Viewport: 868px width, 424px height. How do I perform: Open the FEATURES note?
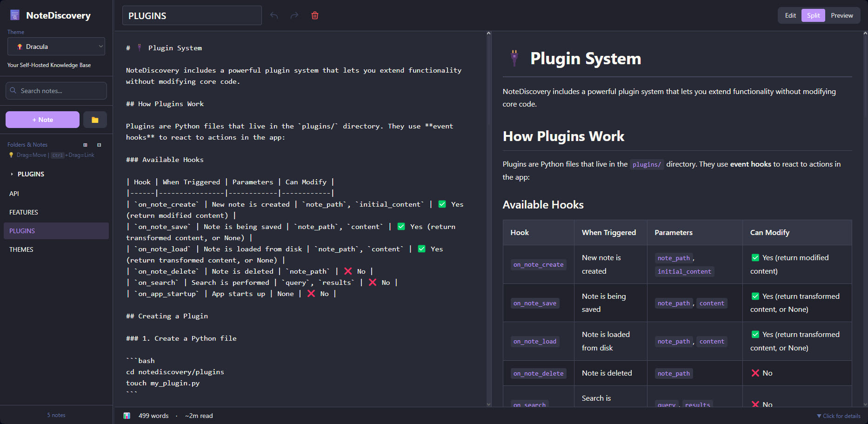point(23,212)
